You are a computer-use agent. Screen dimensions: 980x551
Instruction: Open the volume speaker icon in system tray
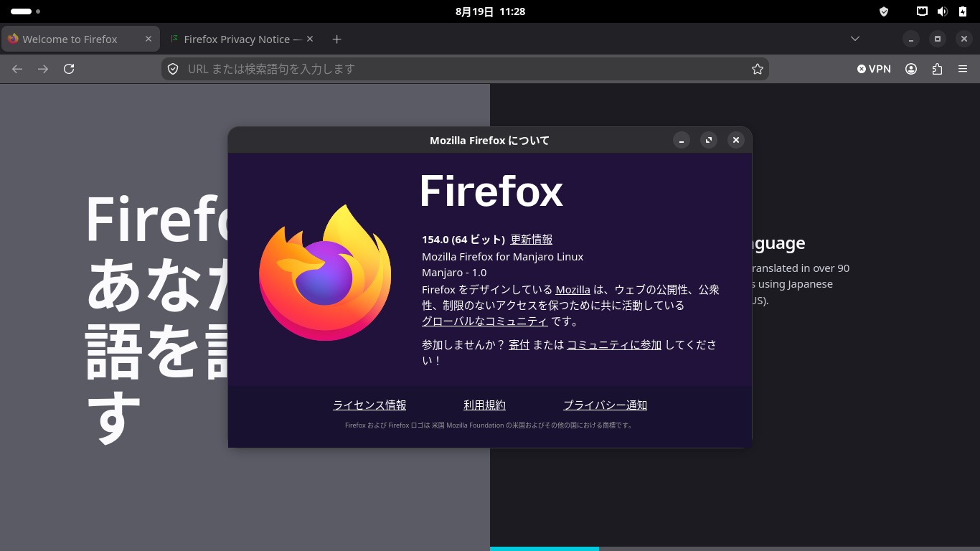point(942,11)
